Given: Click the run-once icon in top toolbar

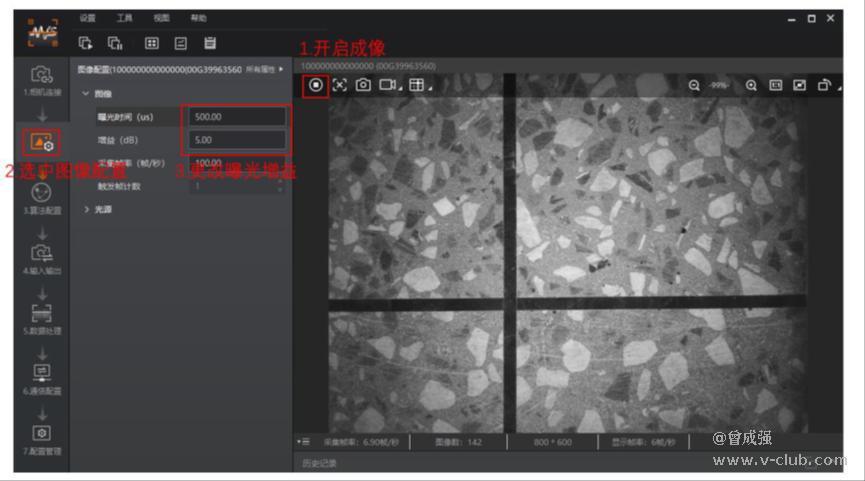Looking at the screenshot, I should coord(86,43).
